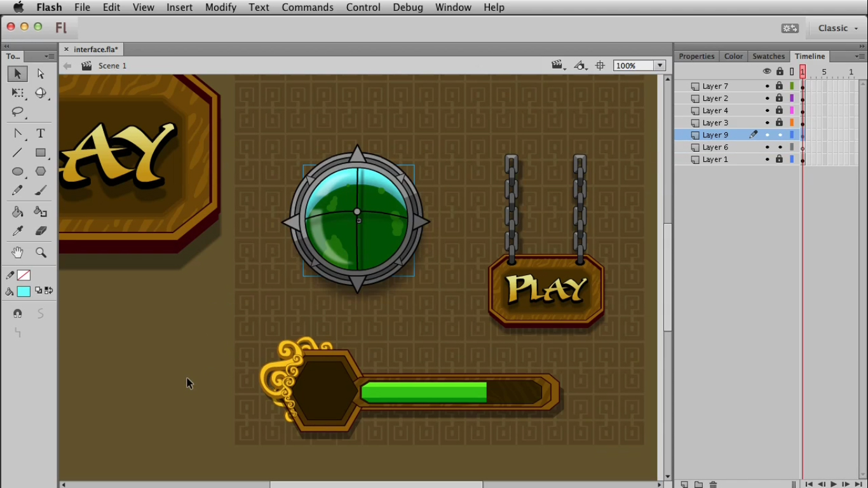Viewport: 868px width, 488px height.
Task: Activate the Lasso tool
Action: [17, 113]
